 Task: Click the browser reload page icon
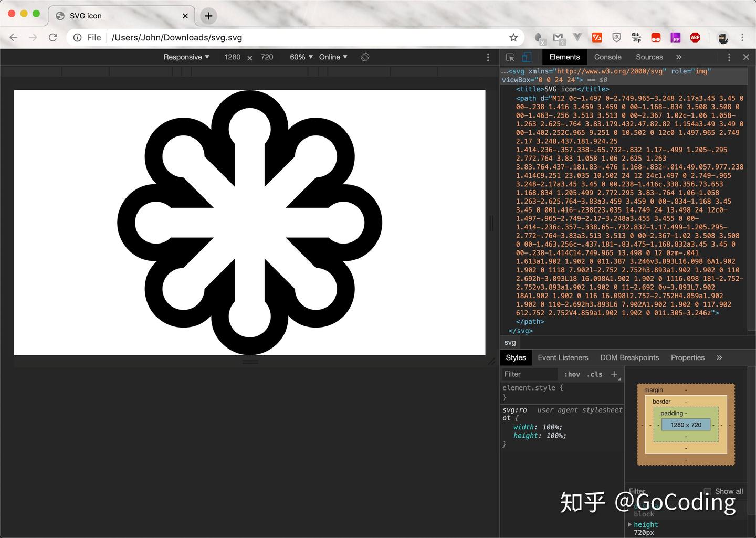(53, 37)
